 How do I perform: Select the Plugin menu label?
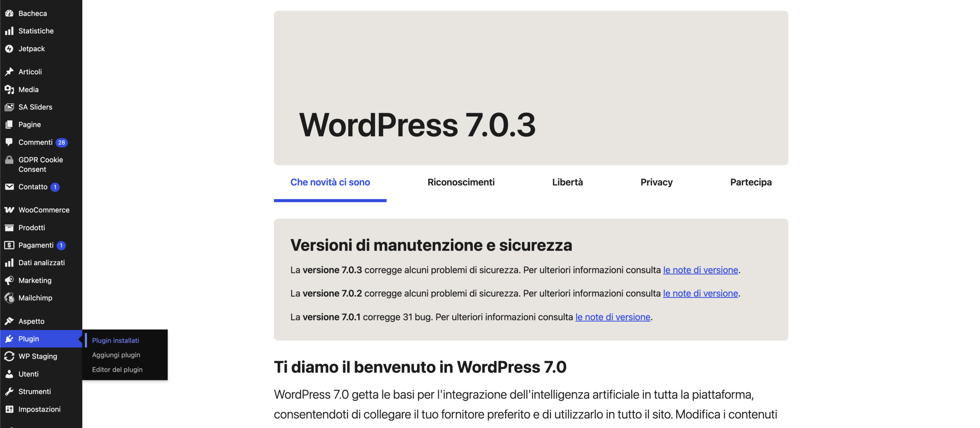[x=29, y=339]
